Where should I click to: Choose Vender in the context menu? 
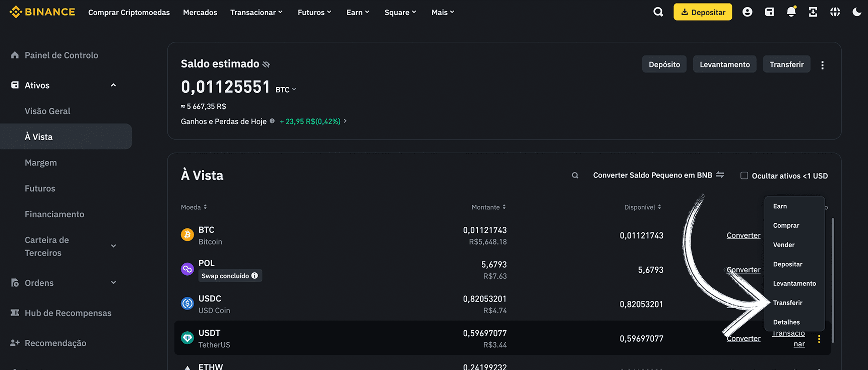pyautogui.click(x=784, y=244)
